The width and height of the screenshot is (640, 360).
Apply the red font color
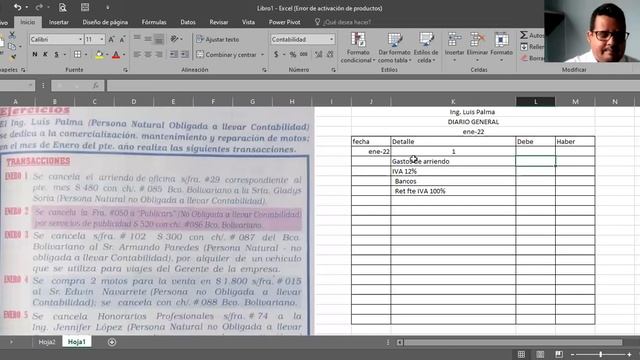tap(116, 54)
